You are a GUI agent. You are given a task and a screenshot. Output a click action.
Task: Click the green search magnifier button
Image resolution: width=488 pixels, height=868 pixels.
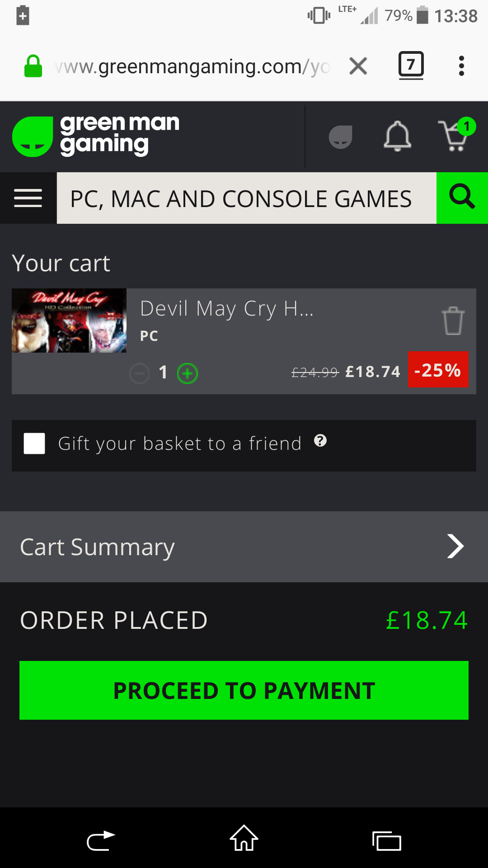click(x=462, y=198)
